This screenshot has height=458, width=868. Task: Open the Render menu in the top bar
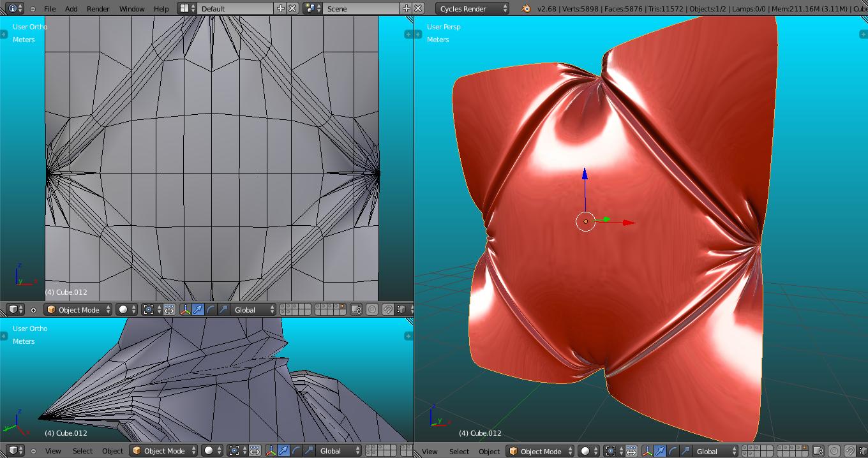coord(98,9)
